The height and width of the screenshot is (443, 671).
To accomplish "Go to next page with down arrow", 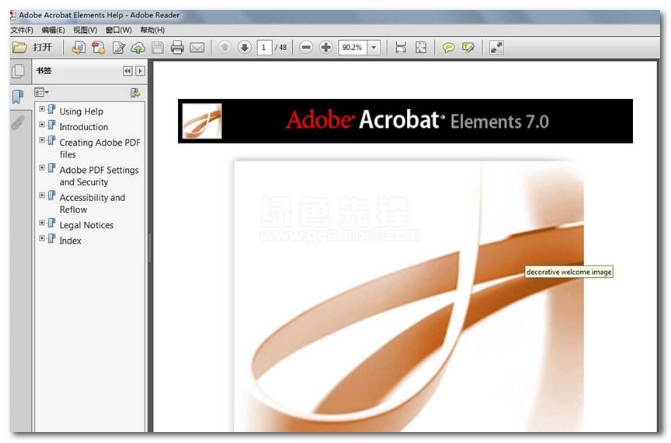I will coord(244,47).
